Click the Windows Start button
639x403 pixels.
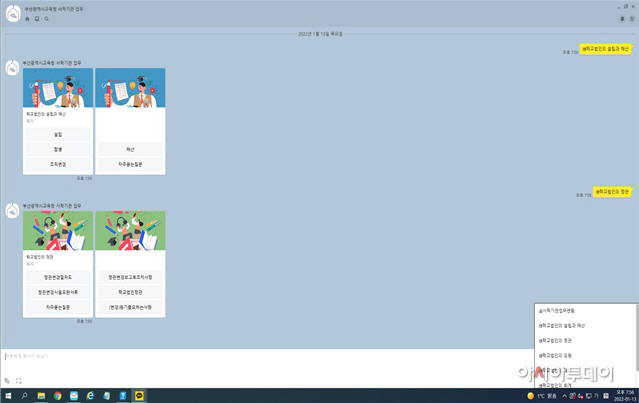7,396
